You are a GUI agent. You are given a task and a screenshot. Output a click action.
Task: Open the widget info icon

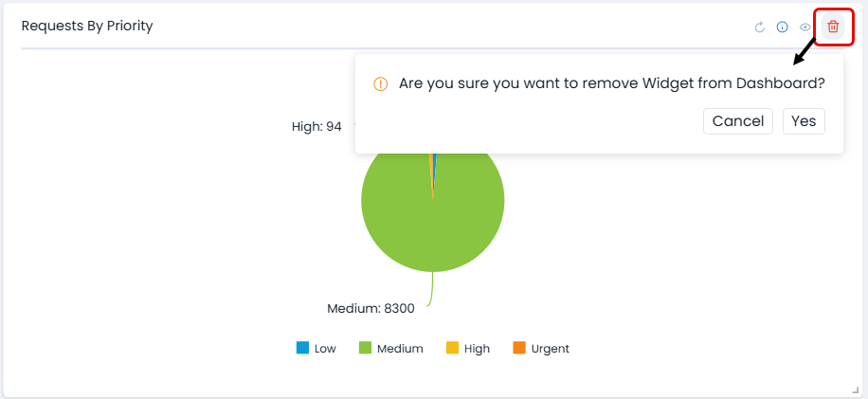(782, 27)
